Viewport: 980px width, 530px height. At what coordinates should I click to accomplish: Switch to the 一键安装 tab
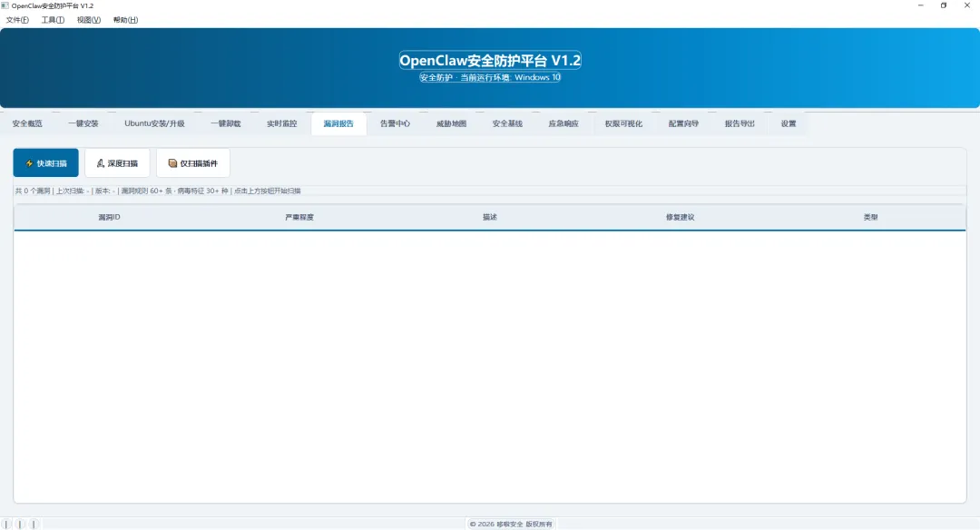click(x=83, y=123)
